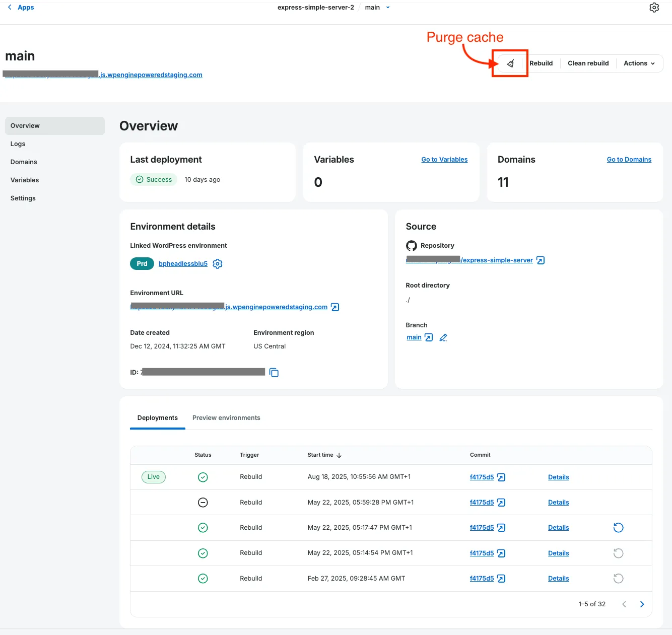Screen dimensions: 672x635
Task: Open the main branch selector in the breadcrumb
Action: coord(377,8)
